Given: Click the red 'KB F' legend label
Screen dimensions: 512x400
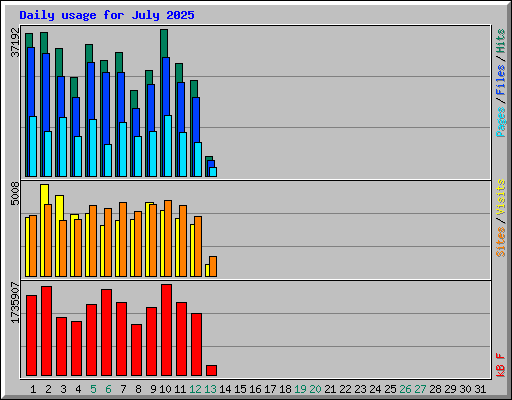Looking at the screenshot, I should coord(501,365).
